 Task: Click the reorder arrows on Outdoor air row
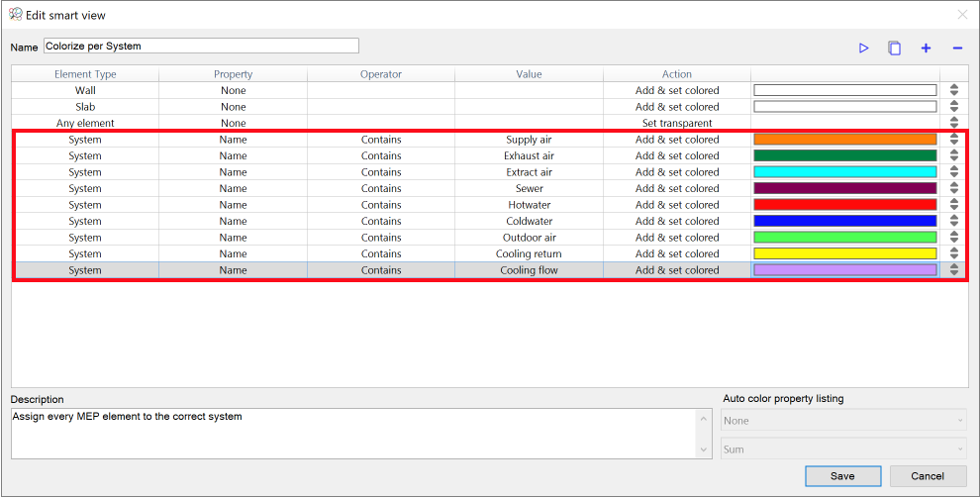click(953, 237)
